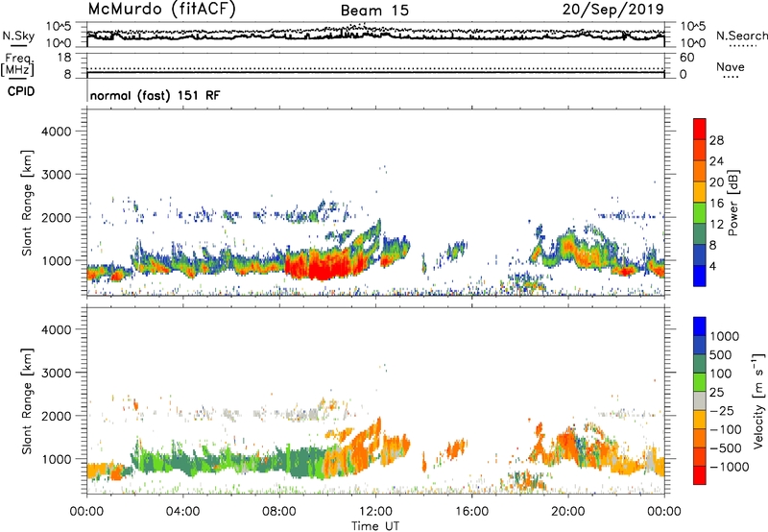This screenshot has width=768, height=532.
Task: Click the "4000" tick on power panel
Action: coord(56,132)
